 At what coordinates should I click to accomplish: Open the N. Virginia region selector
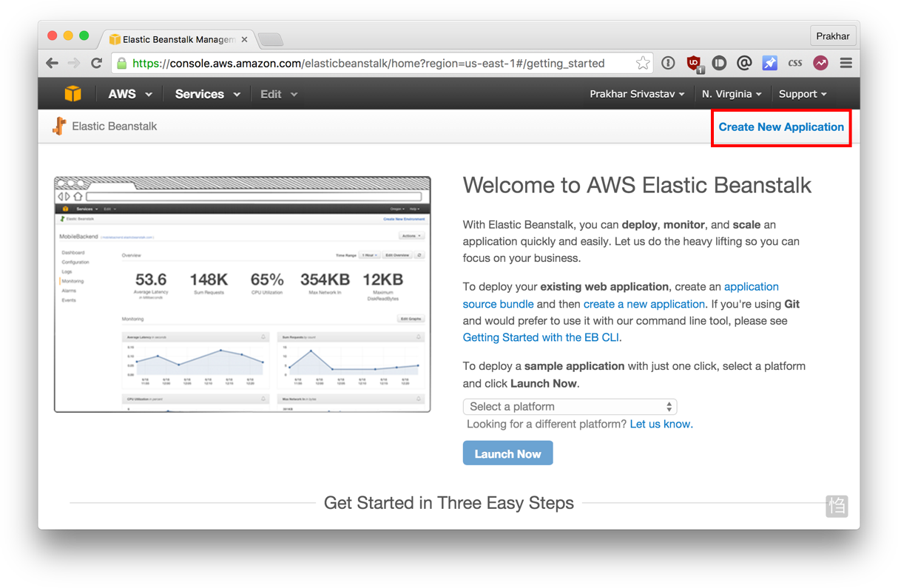(732, 94)
